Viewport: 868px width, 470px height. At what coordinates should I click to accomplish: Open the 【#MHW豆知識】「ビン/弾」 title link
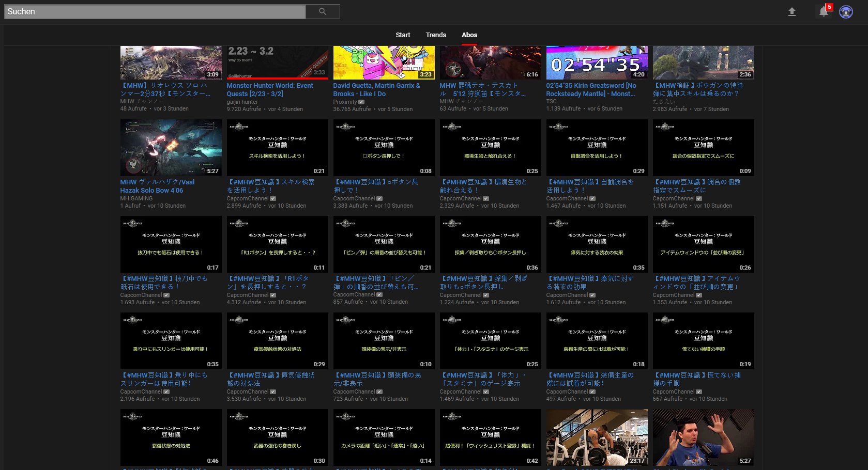[x=376, y=283]
